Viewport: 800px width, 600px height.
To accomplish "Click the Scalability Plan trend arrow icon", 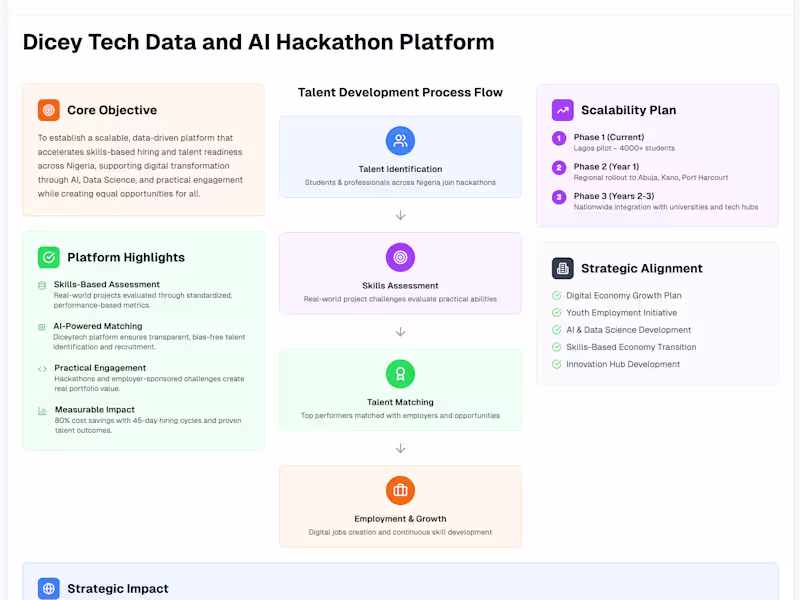I will (563, 110).
